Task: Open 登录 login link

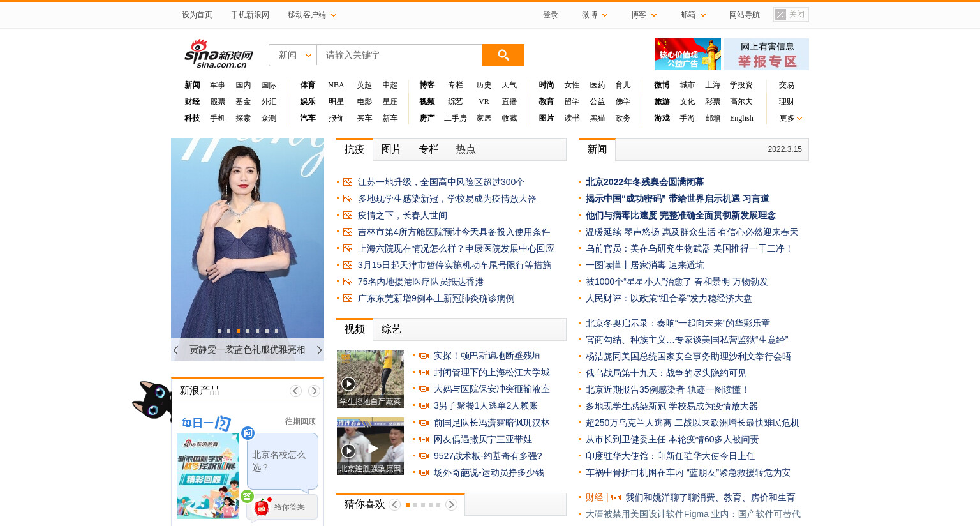Action: tap(551, 15)
